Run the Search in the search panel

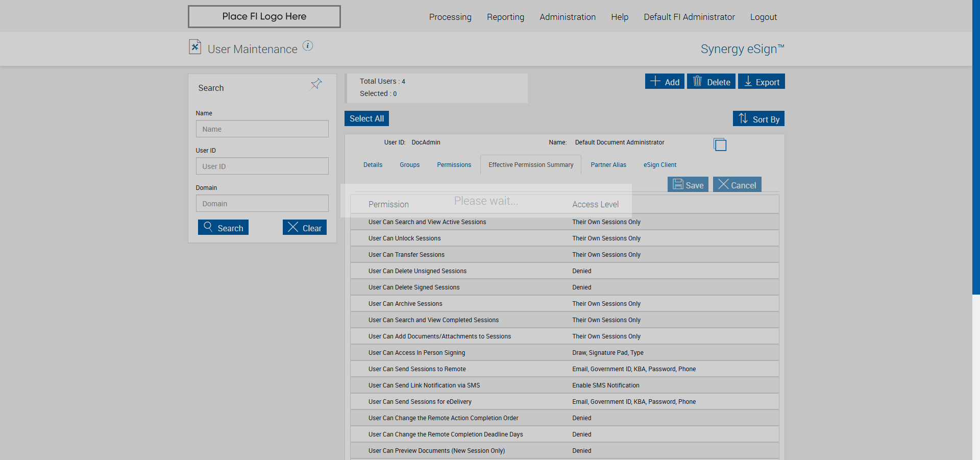pyautogui.click(x=223, y=227)
